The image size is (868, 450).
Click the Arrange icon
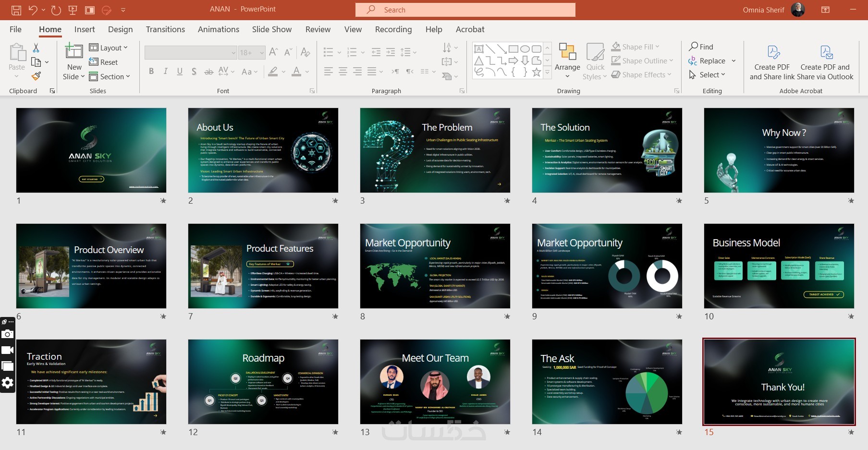click(x=567, y=52)
